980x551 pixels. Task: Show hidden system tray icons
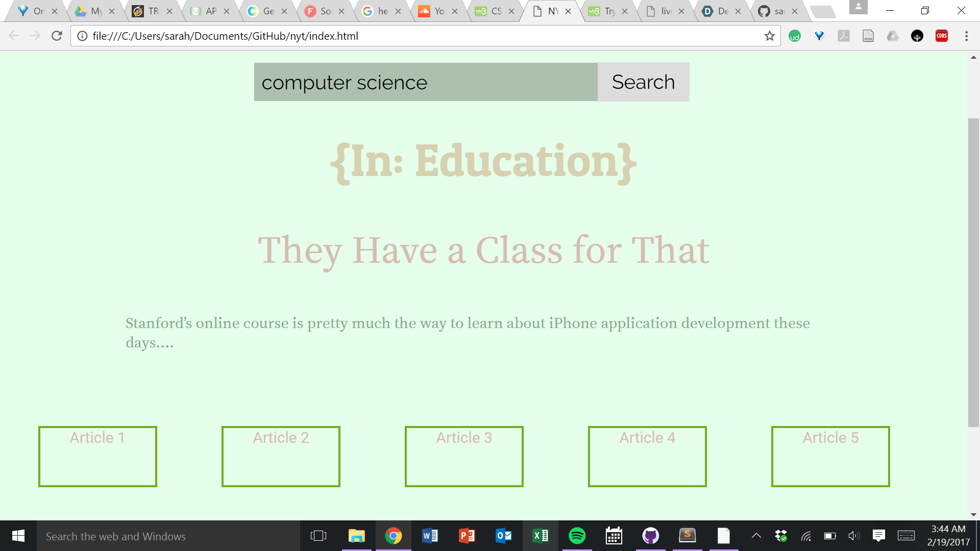tap(756, 536)
